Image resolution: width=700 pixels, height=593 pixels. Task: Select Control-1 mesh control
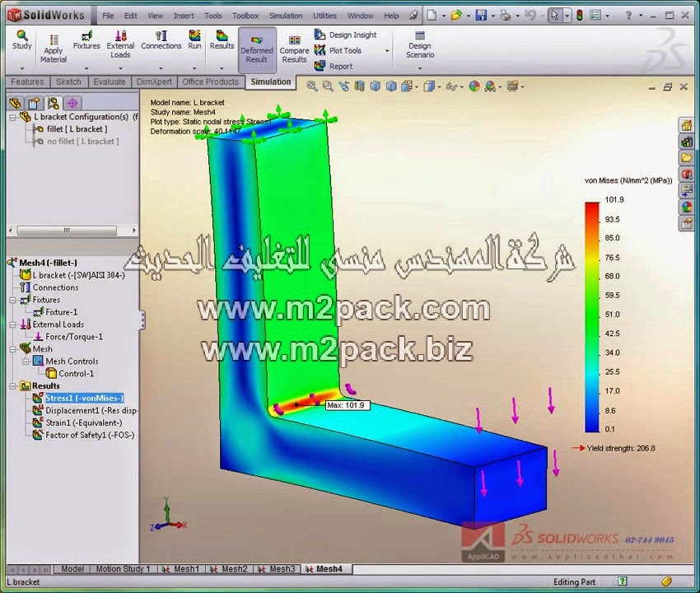click(x=76, y=373)
